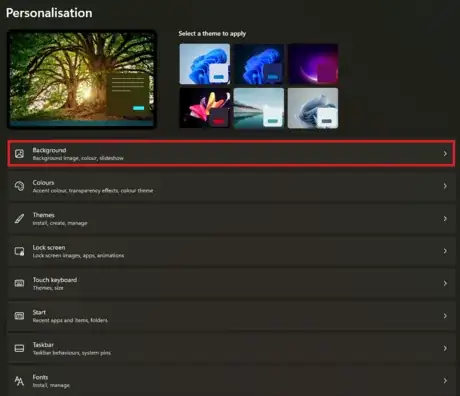Open Taskbar behaviours settings entry
The height and width of the screenshot is (396, 460).
pyautogui.click(x=232, y=348)
